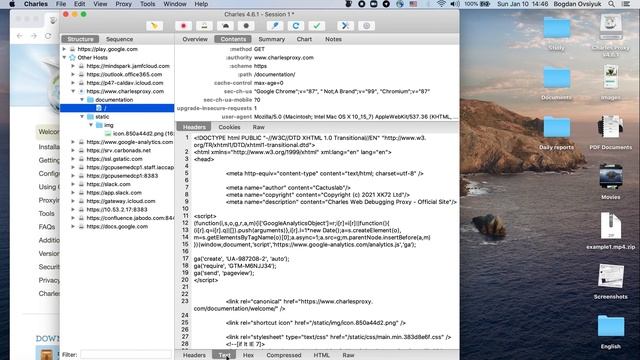Toggle throttling turtle icon
640x360 pixels.
tap(225, 26)
